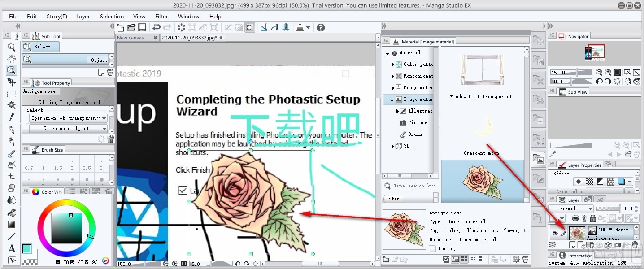Open the Edit menu
This screenshot has height=269, width=644.
pyautogui.click(x=32, y=16)
